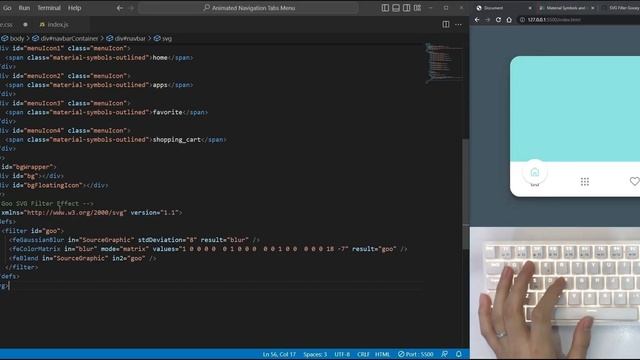Viewport: 640px width, 360px height.
Task: Open feedback icon in status bar
Action: (x=444, y=354)
